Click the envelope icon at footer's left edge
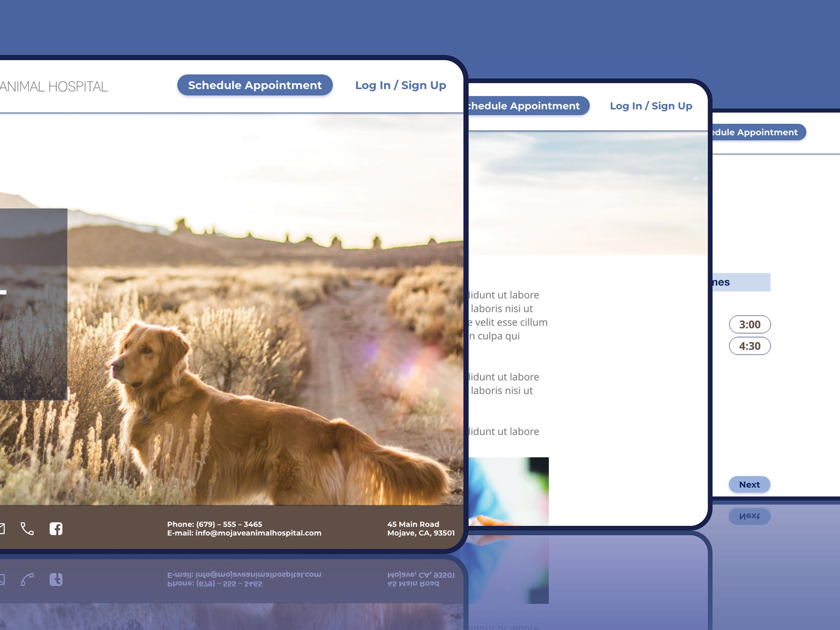This screenshot has width=840, height=630. (x=2, y=529)
